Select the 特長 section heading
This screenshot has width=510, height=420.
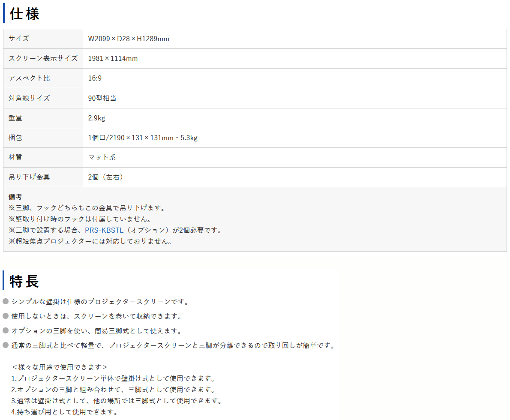(24, 281)
